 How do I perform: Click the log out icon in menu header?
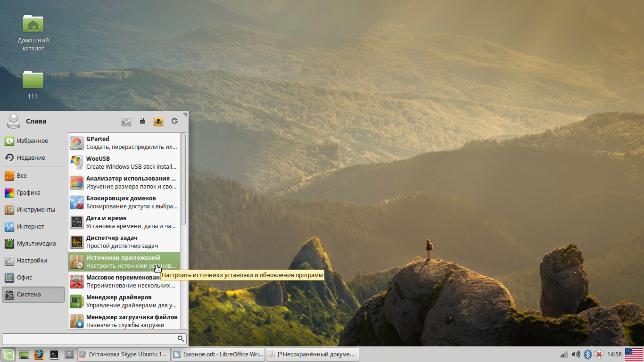[174, 121]
